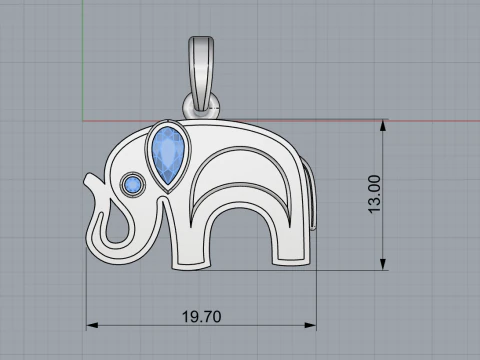Select the pendant bail loop at top
This screenshot has width=480, height=360.
click(201, 73)
